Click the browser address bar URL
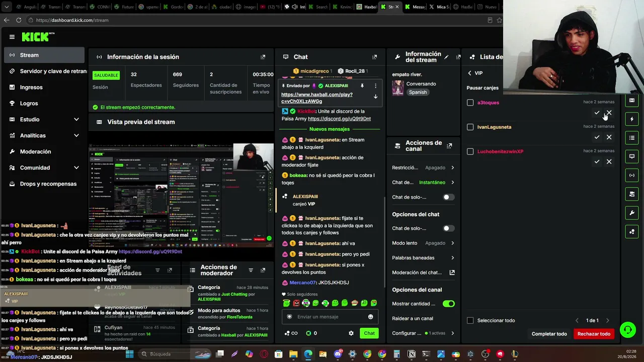This screenshot has width=644, height=362. (x=72, y=20)
